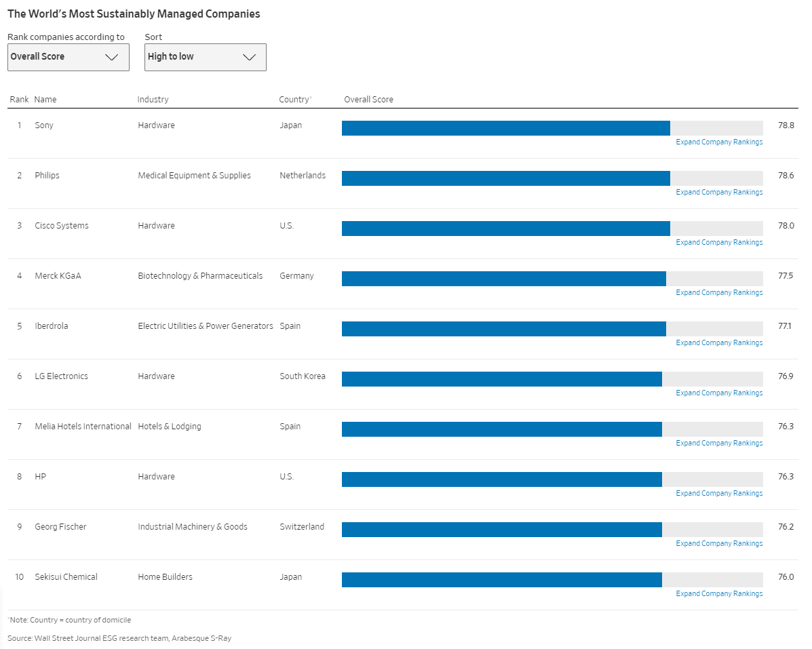
Task: Click the country of domicile note
Action: (69, 620)
